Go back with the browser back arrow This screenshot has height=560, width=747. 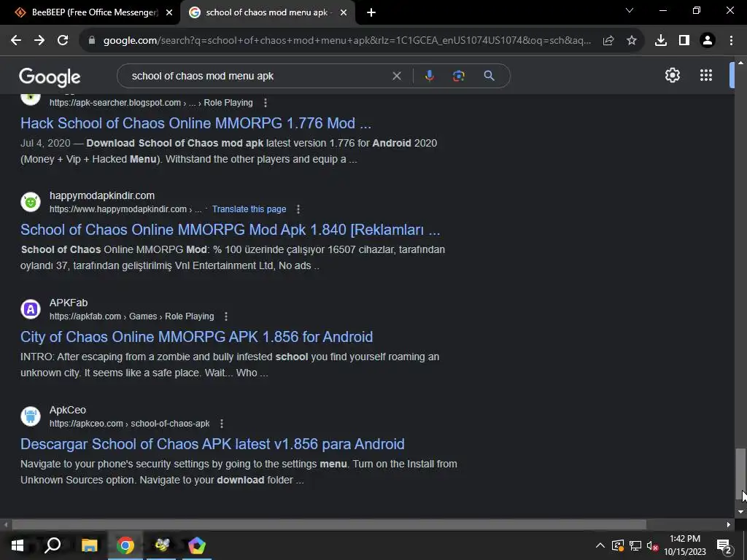[16, 41]
